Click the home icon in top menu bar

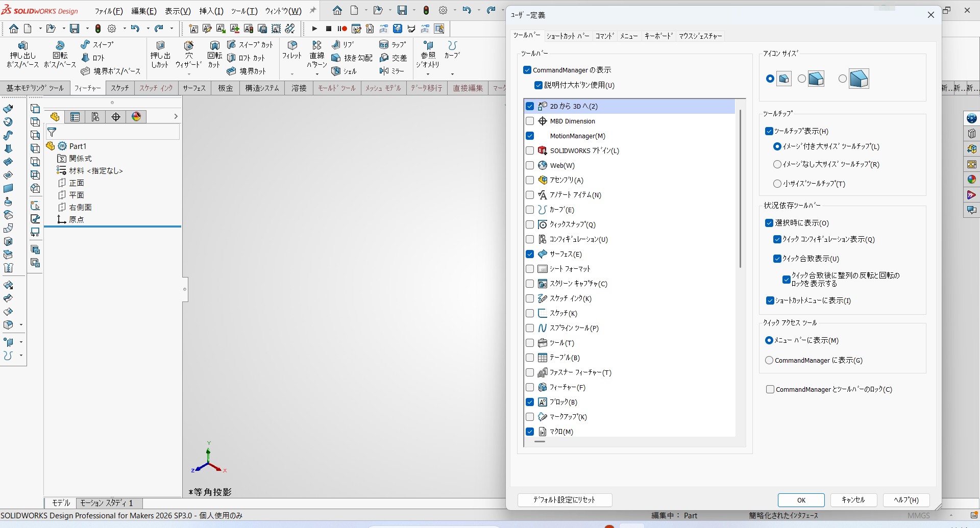337,10
